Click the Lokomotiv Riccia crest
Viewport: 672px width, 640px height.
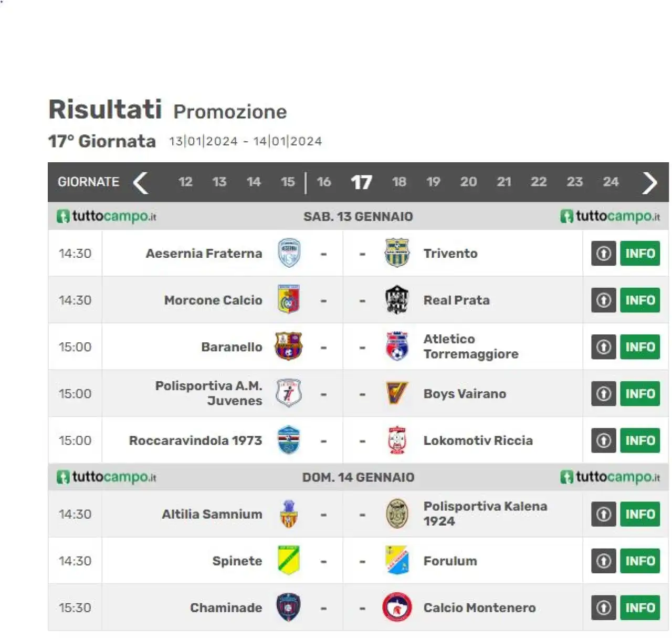[x=397, y=440]
